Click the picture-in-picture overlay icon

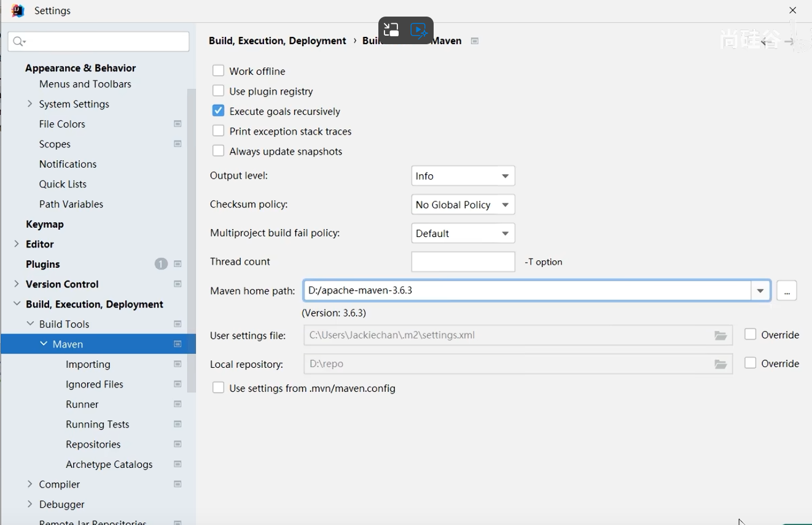point(391,30)
